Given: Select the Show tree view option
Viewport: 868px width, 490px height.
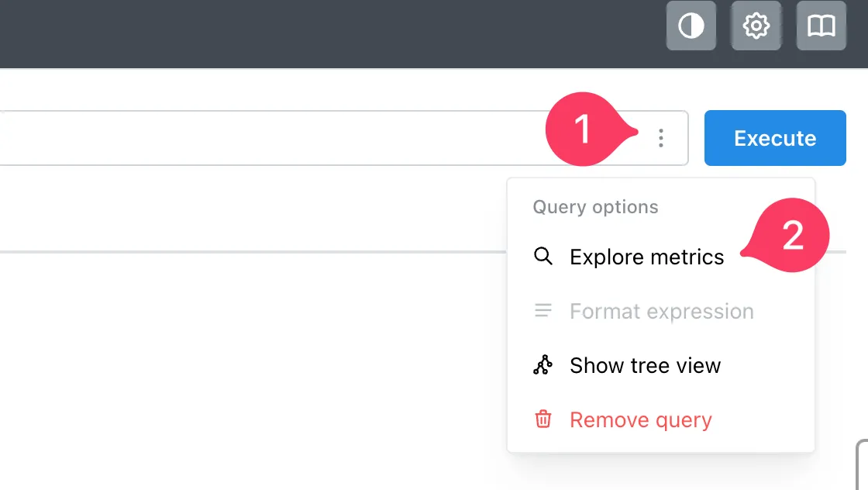Looking at the screenshot, I should click(645, 365).
